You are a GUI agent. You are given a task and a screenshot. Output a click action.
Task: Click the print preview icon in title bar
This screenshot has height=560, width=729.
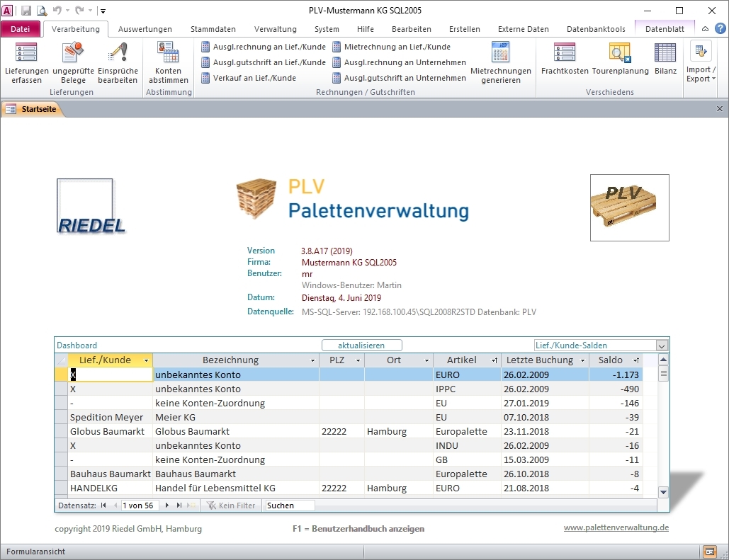42,10
